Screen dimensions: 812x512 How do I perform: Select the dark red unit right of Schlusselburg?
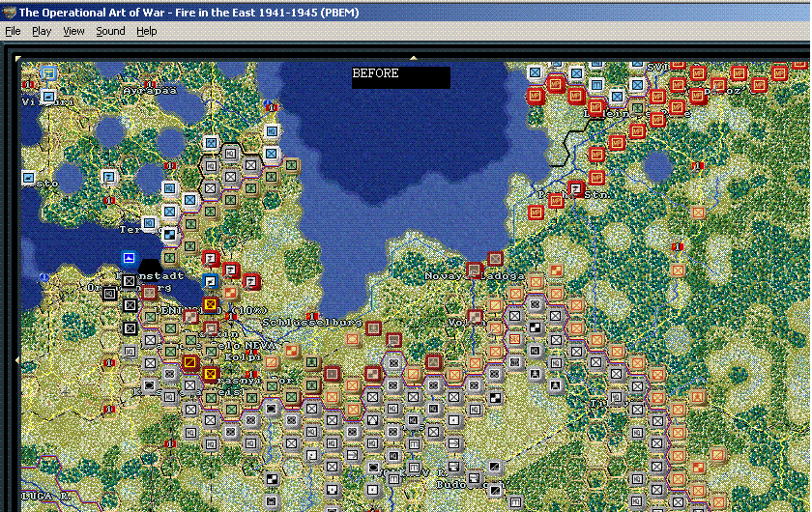[x=373, y=327]
